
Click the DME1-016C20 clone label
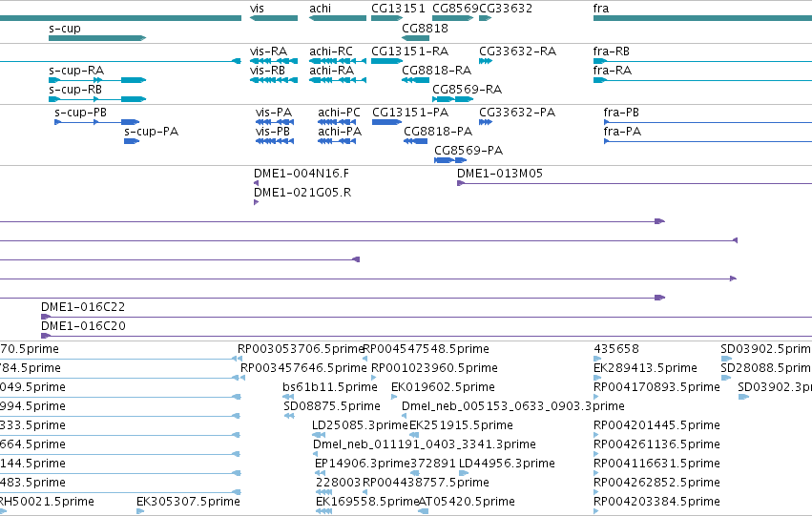[83, 326]
